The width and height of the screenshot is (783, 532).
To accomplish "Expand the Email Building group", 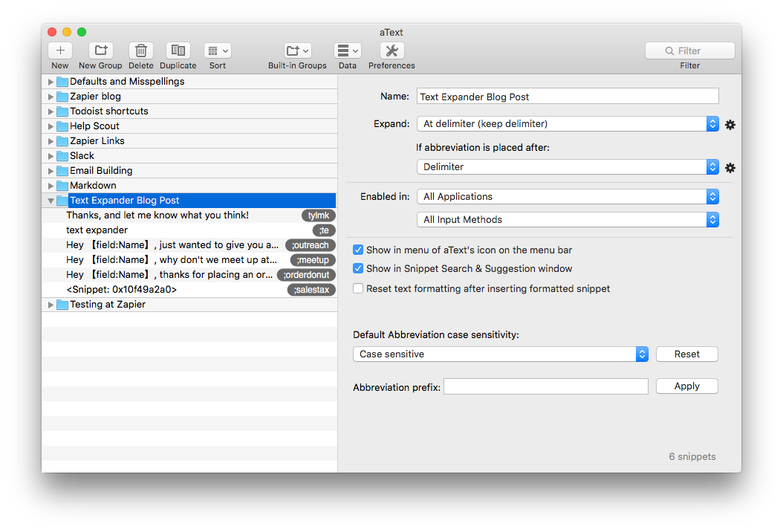I will [x=51, y=171].
